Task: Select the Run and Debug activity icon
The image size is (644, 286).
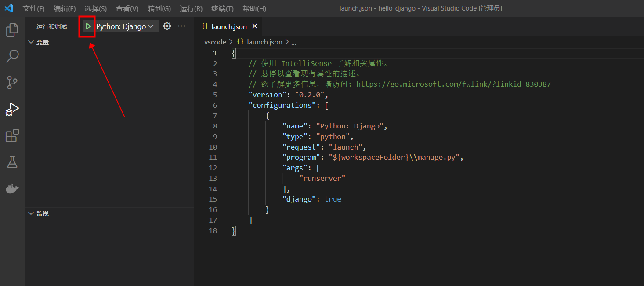Action: 12,109
